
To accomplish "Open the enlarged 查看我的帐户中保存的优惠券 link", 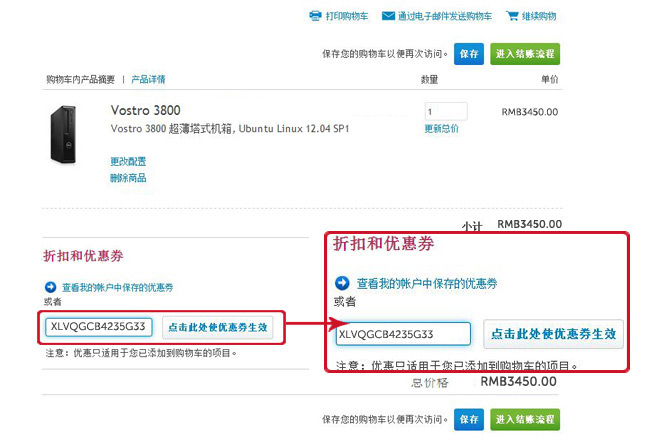I will pos(427,283).
